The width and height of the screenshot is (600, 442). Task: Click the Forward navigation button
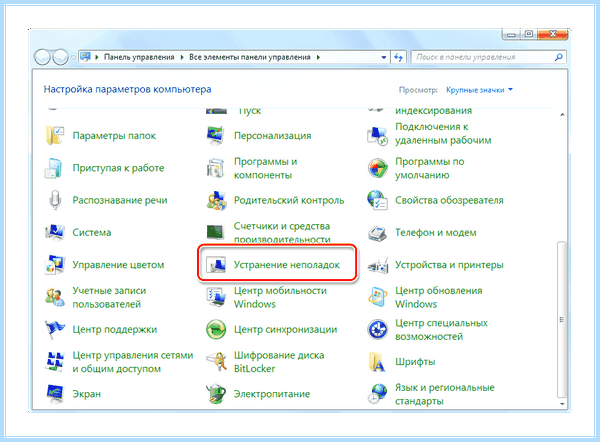(x=60, y=57)
